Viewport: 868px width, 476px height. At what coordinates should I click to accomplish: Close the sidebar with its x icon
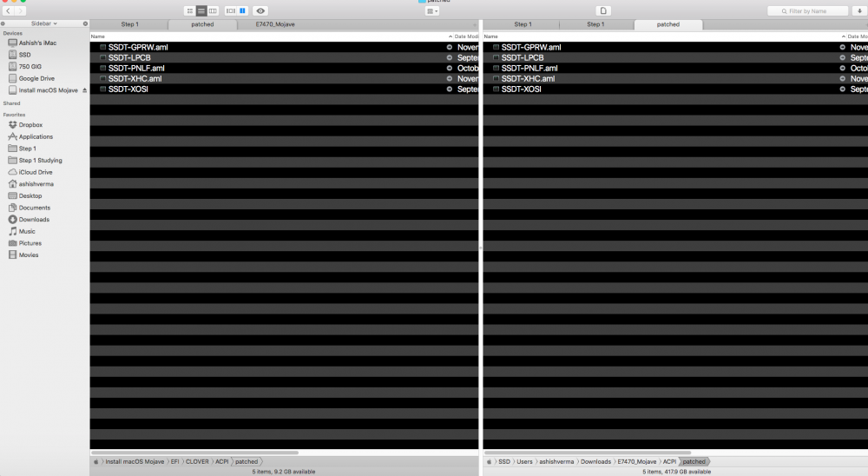point(85,23)
